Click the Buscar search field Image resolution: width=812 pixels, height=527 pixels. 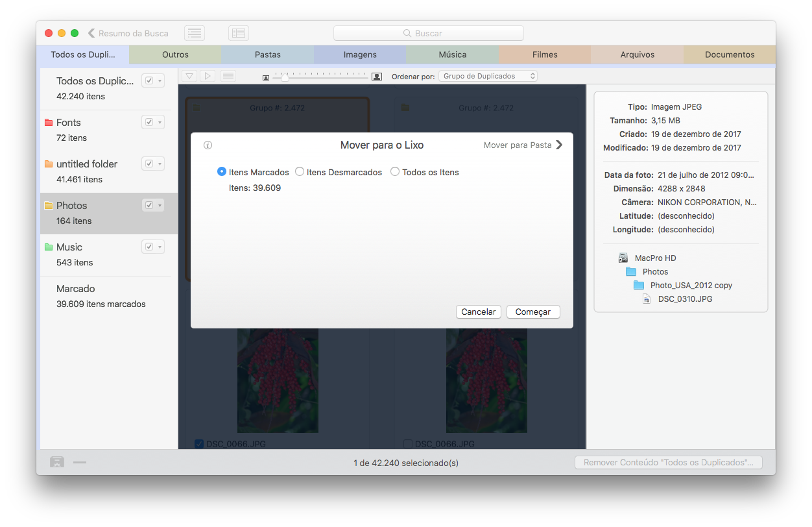click(x=428, y=33)
